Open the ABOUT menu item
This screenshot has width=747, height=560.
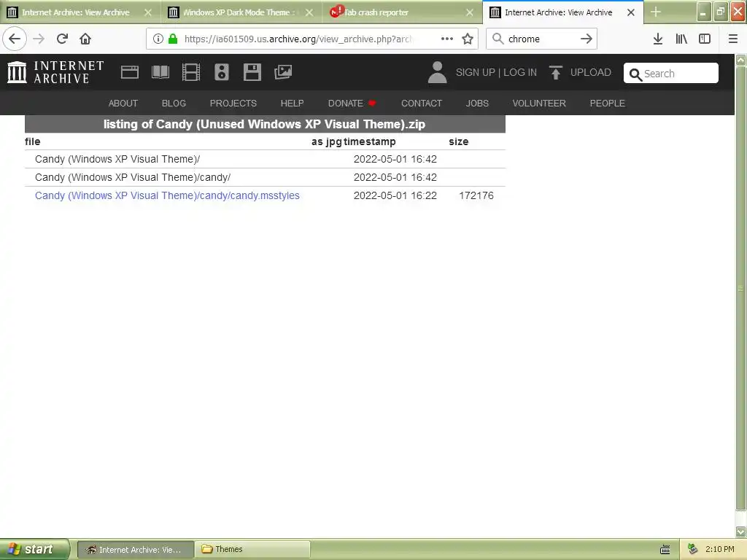[123, 104]
